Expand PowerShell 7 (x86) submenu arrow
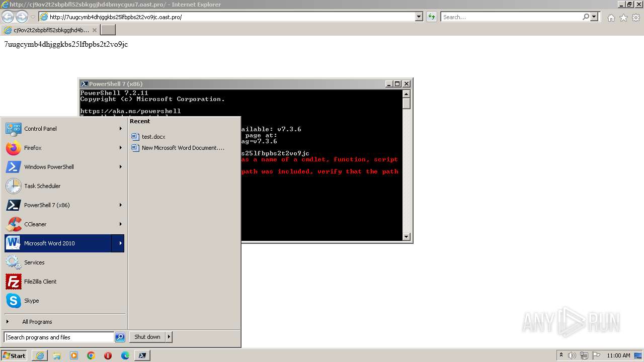This screenshot has height=362, width=644. [x=120, y=205]
